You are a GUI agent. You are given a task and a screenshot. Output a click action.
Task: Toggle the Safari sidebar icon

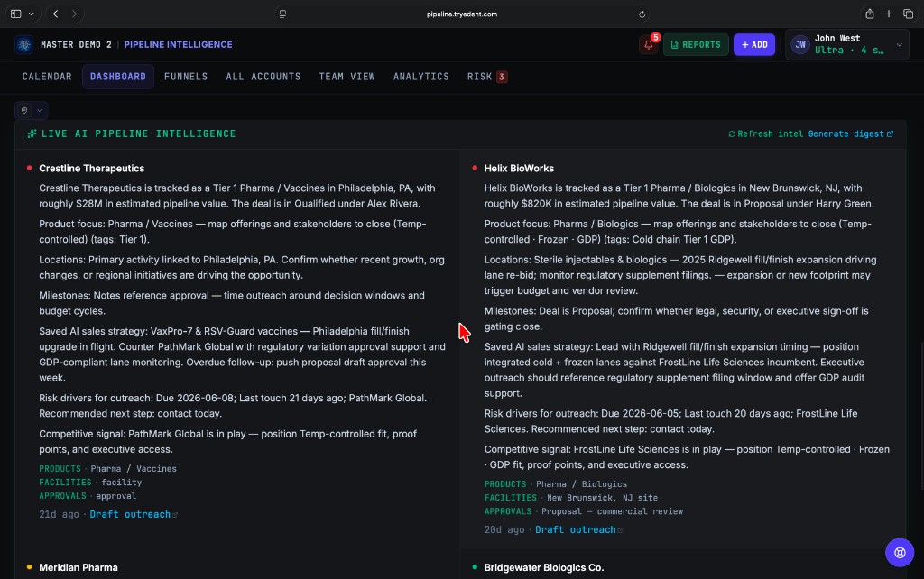click(x=16, y=14)
